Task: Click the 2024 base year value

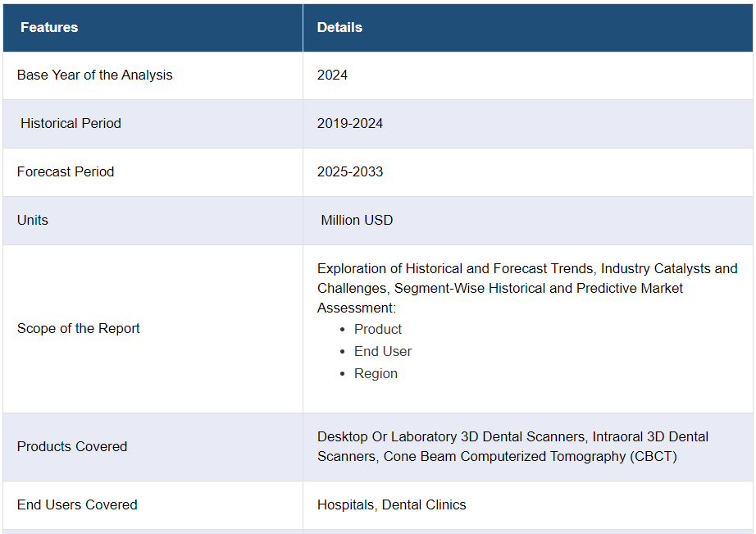Action: point(332,75)
